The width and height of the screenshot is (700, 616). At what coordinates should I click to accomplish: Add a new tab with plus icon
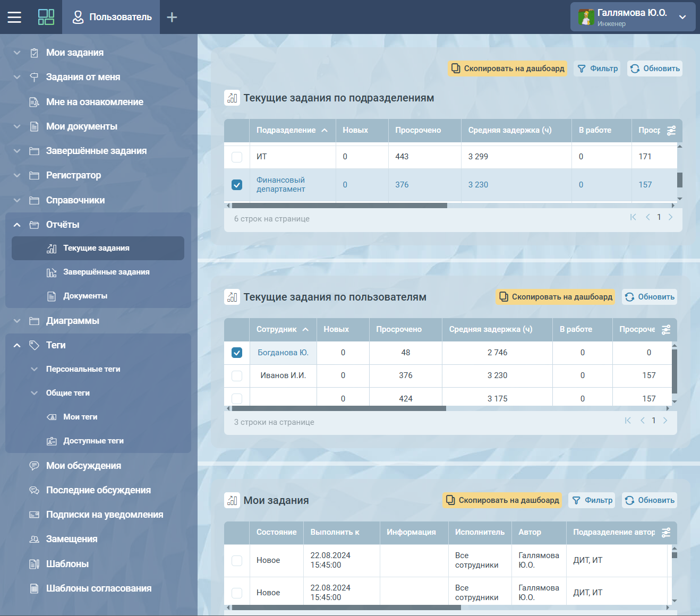(x=172, y=18)
